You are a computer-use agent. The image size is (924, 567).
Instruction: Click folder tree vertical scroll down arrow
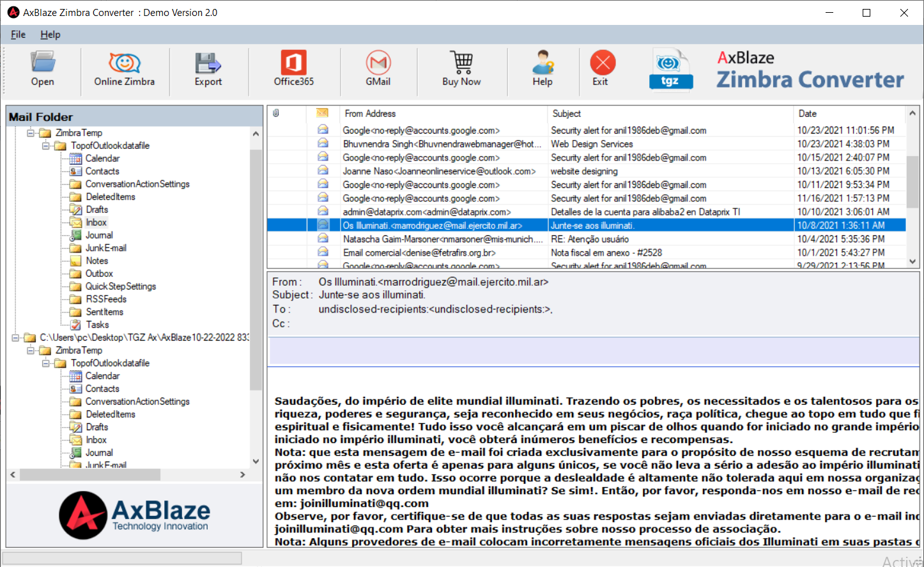coord(256,462)
